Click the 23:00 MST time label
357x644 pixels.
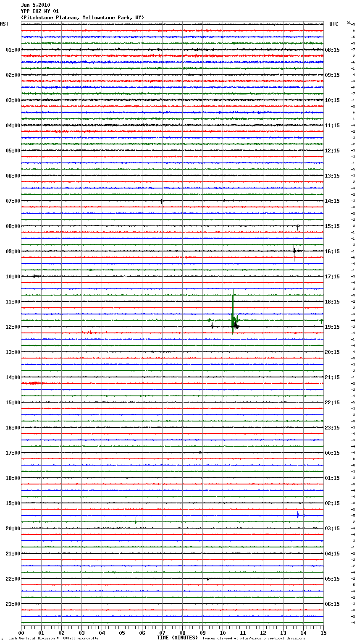click(13, 604)
